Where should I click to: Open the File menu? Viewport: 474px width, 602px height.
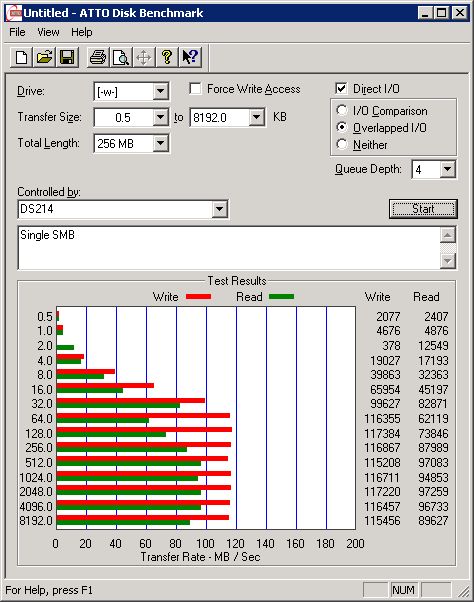17,32
